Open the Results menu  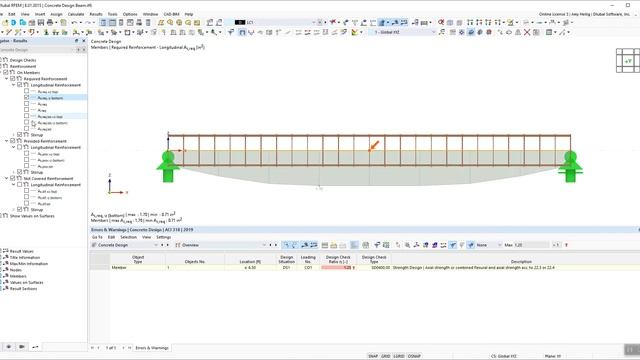tap(96, 14)
